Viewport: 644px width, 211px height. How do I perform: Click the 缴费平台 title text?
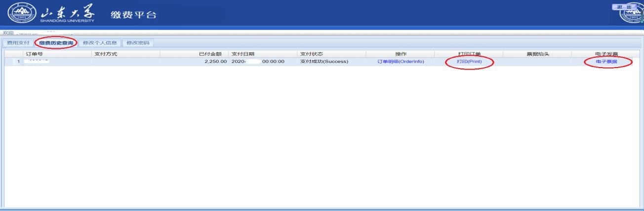pyautogui.click(x=133, y=14)
